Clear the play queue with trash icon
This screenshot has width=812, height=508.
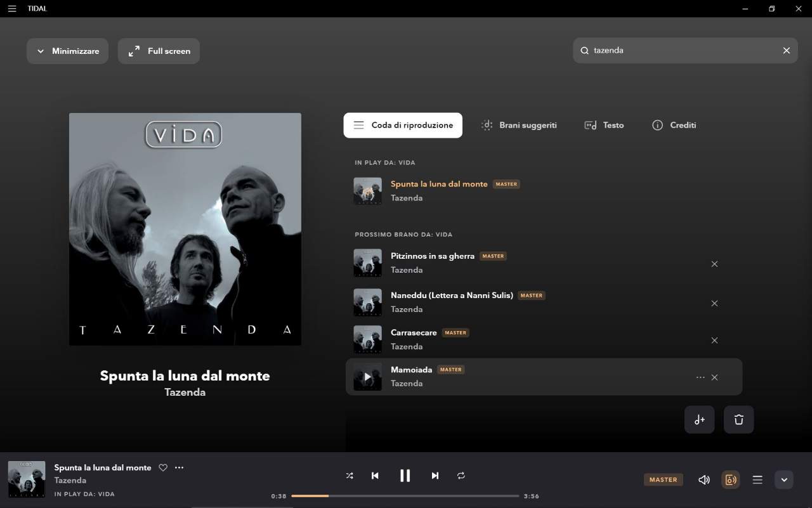(738, 420)
